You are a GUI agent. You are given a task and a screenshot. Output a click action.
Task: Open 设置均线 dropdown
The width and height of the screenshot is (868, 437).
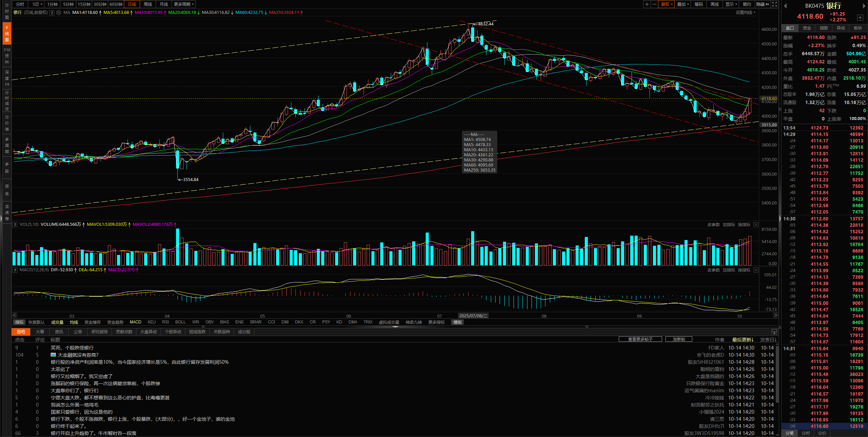point(745,13)
